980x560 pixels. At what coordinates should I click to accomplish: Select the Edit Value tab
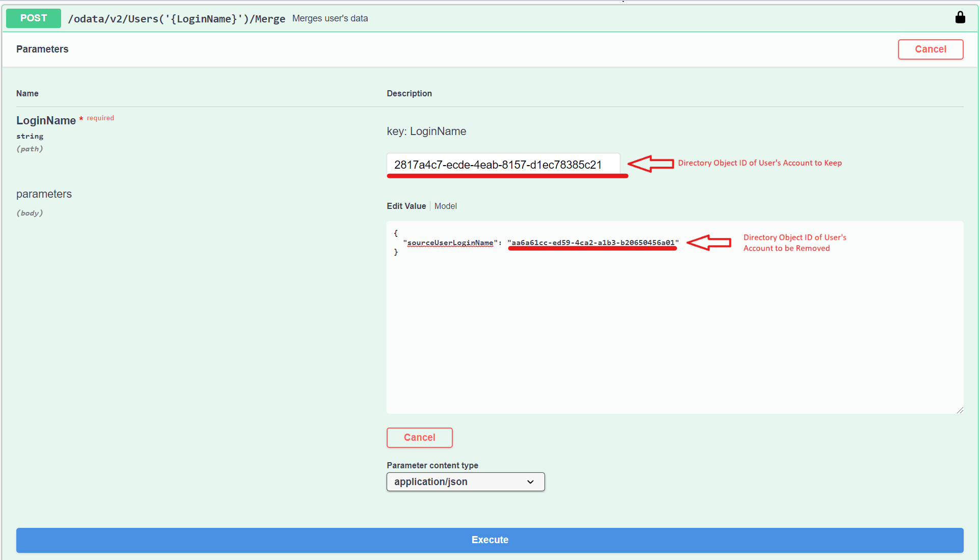406,206
